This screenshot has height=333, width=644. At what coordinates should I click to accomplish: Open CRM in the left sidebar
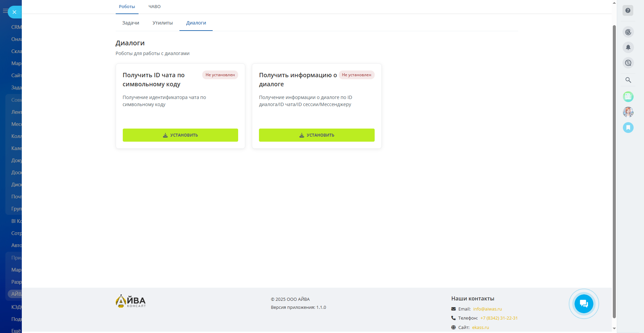[16, 27]
